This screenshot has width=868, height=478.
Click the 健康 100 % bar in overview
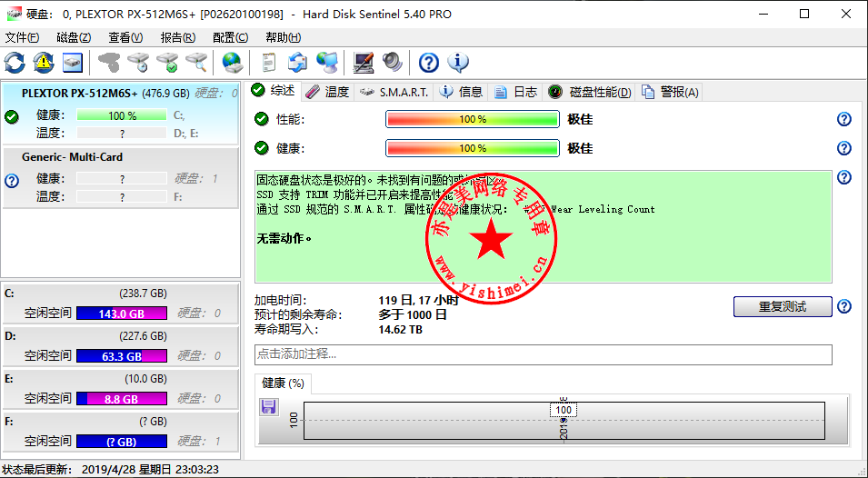473,148
